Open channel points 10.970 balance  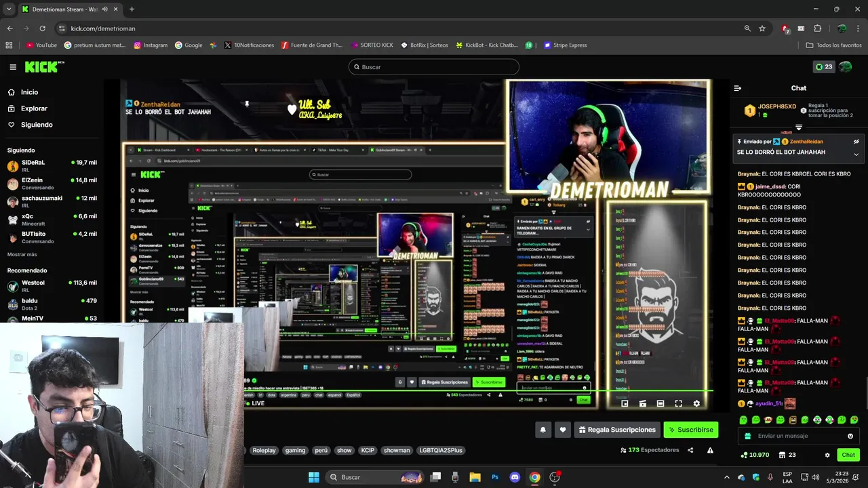click(x=755, y=455)
